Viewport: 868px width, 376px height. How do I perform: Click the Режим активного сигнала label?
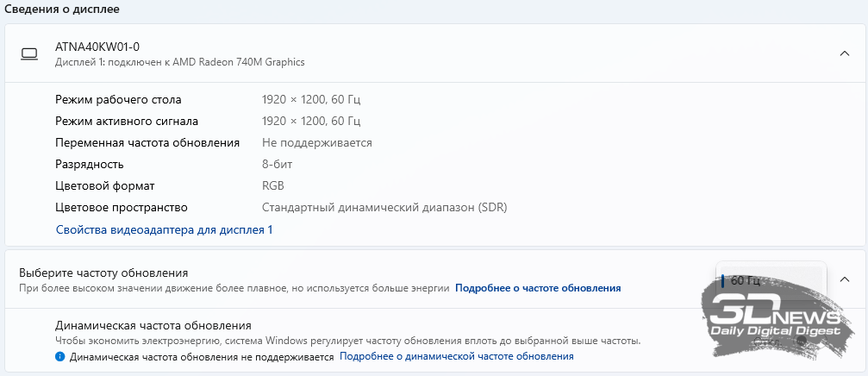tap(126, 121)
